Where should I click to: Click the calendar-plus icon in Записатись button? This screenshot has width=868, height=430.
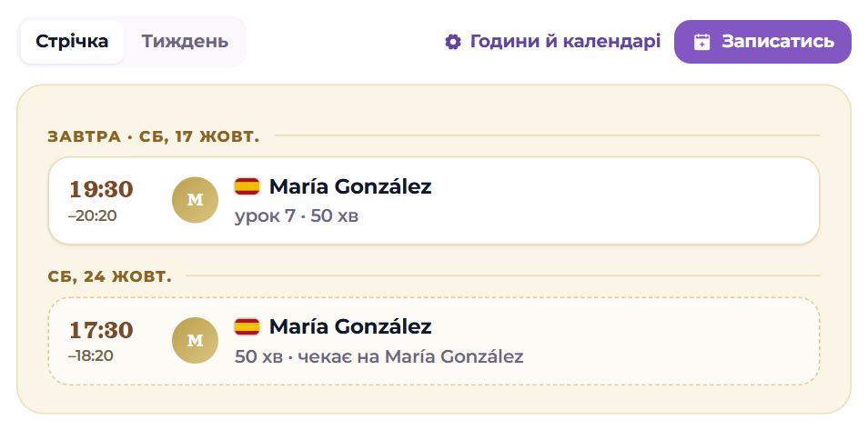[x=701, y=42]
